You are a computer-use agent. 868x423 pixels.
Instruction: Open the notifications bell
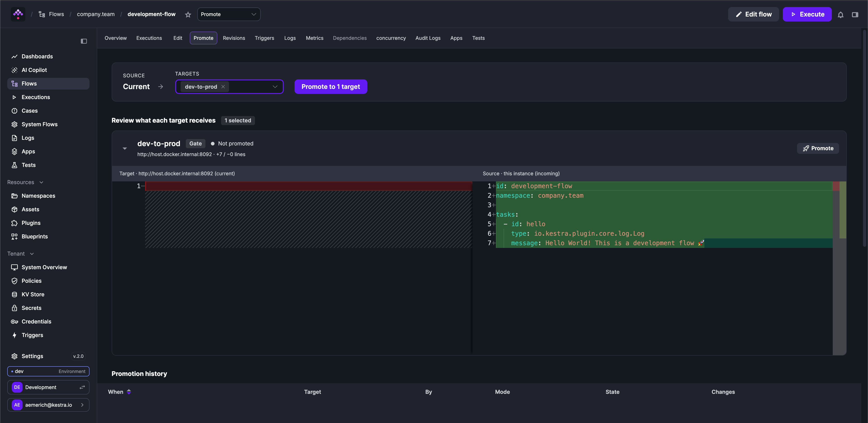tap(840, 14)
